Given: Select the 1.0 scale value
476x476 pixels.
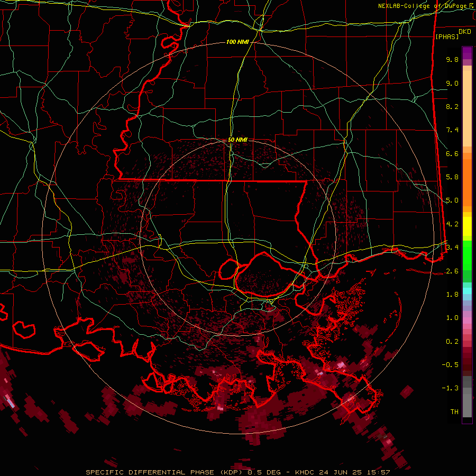Looking at the screenshot, I should tap(452, 318).
